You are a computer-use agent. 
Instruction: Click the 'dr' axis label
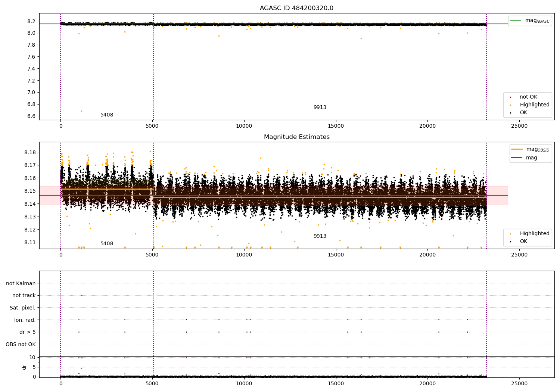coord(24,367)
